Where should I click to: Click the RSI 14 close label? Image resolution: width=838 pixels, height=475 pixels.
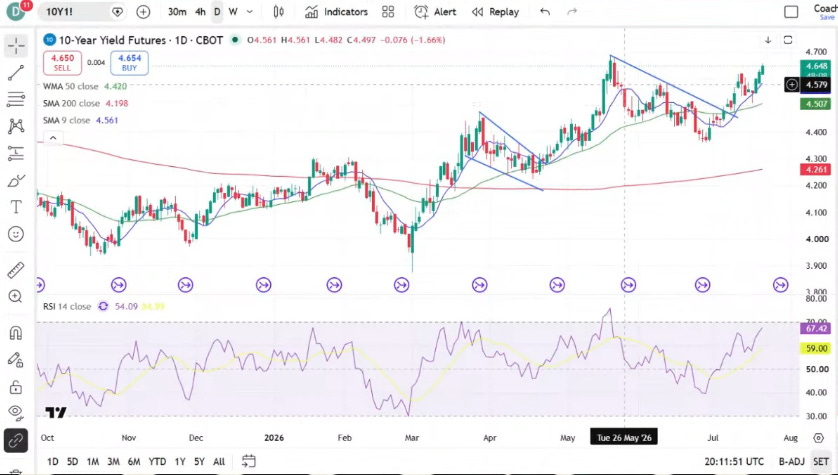coord(67,307)
